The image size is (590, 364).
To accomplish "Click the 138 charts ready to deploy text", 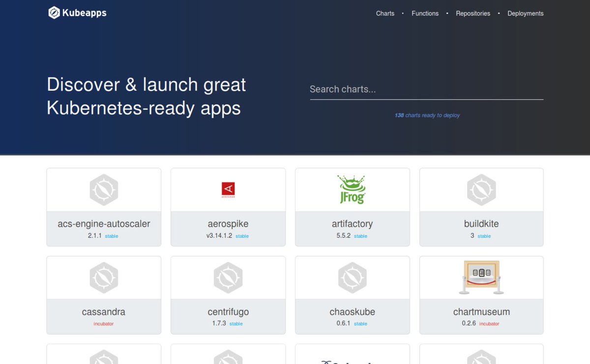I will (427, 115).
